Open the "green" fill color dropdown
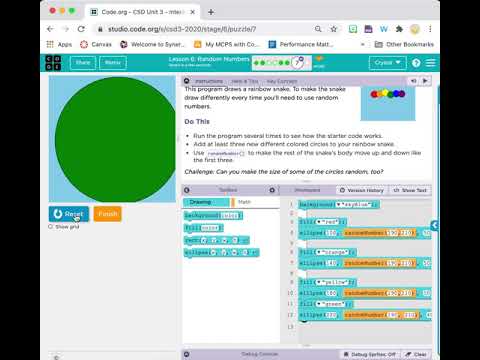480x360 pixels. point(332,304)
